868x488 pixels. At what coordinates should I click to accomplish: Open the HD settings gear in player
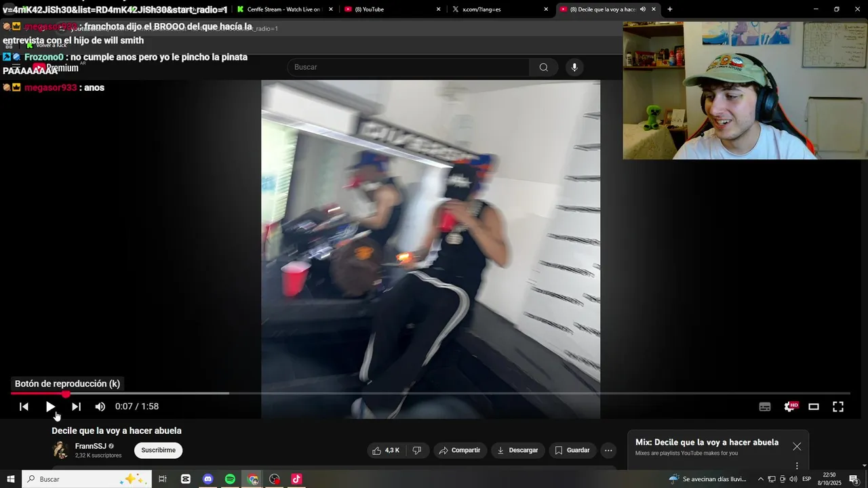(x=790, y=407)
